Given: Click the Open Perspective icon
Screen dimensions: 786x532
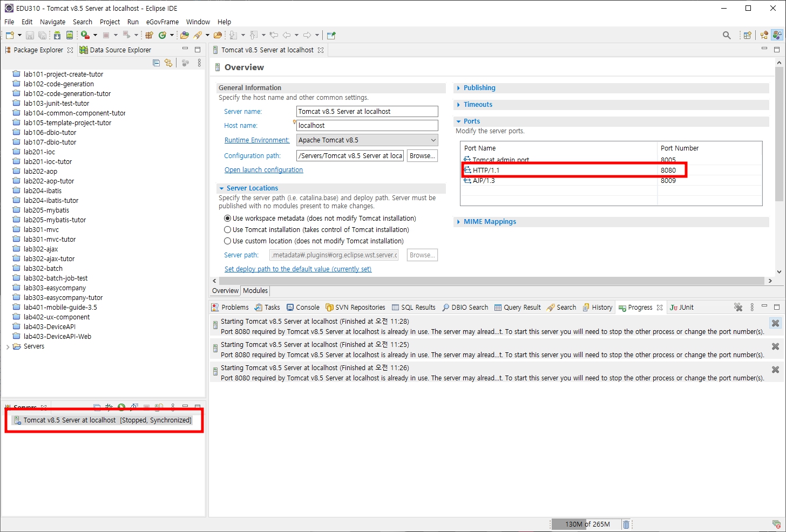Looking at the screenshot, I should click(748, 35).
